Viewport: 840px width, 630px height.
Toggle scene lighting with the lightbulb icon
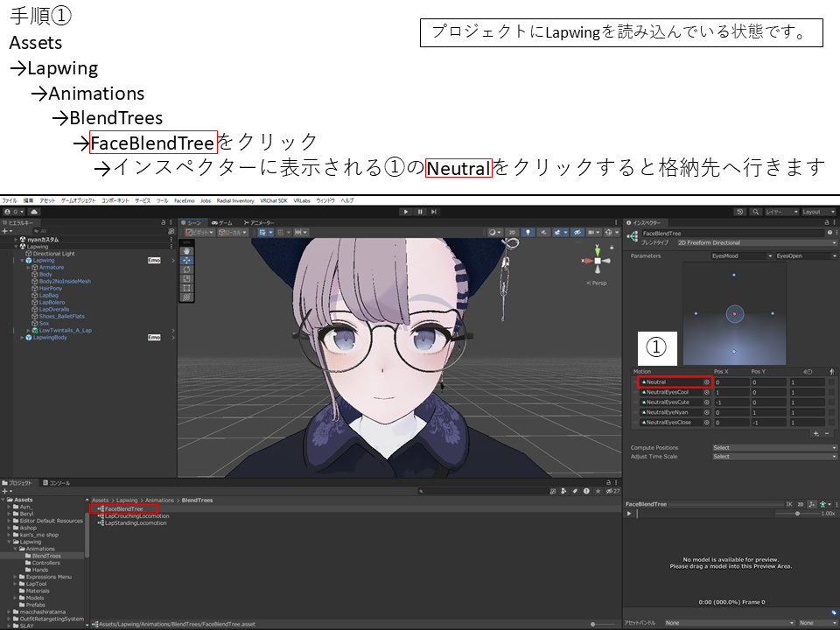coord(528,233)
